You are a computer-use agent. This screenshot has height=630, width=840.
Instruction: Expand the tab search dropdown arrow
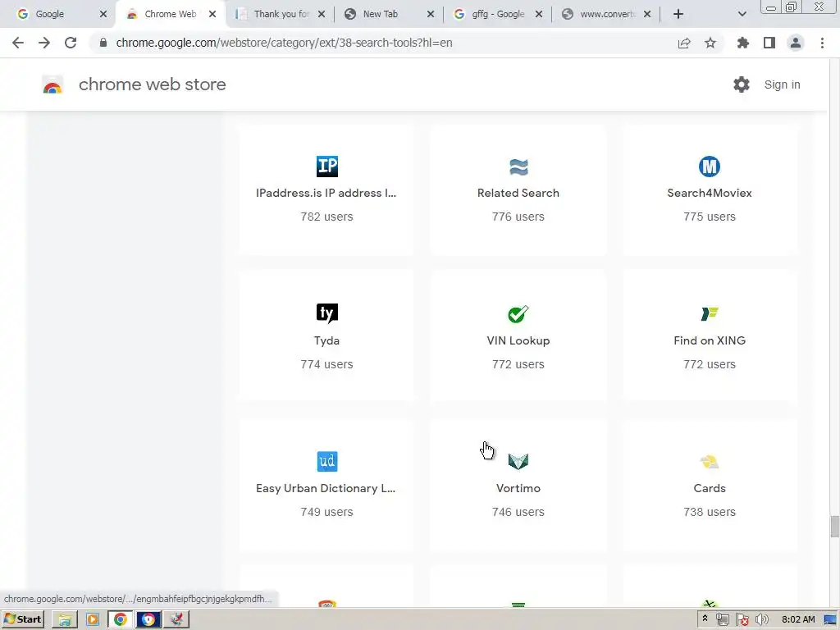pos(742,14)
